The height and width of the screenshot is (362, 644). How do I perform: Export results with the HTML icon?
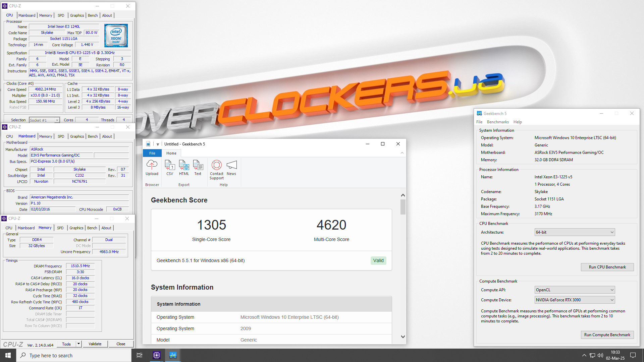[184, 165]
